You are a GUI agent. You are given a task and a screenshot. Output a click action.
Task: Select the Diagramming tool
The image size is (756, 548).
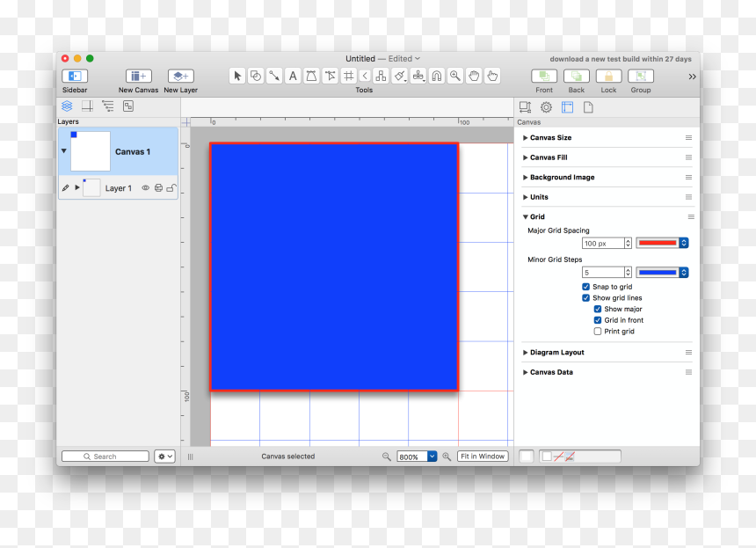[381, 76]
